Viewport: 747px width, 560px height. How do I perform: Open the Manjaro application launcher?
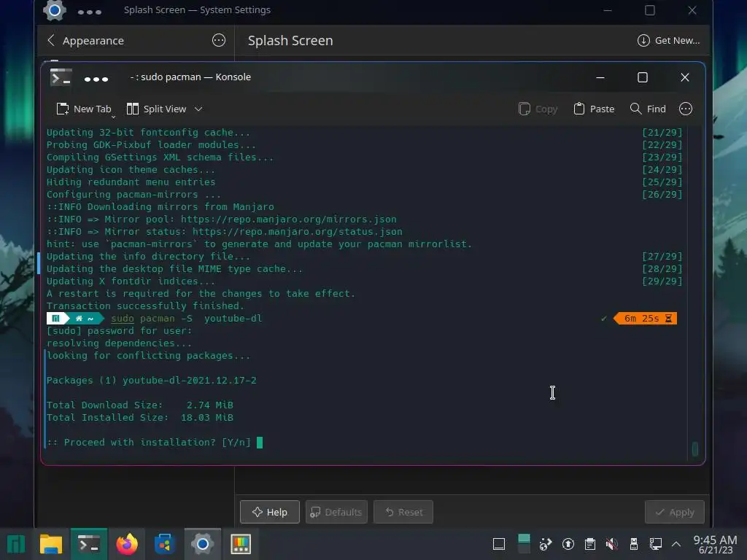click(16, 544)
